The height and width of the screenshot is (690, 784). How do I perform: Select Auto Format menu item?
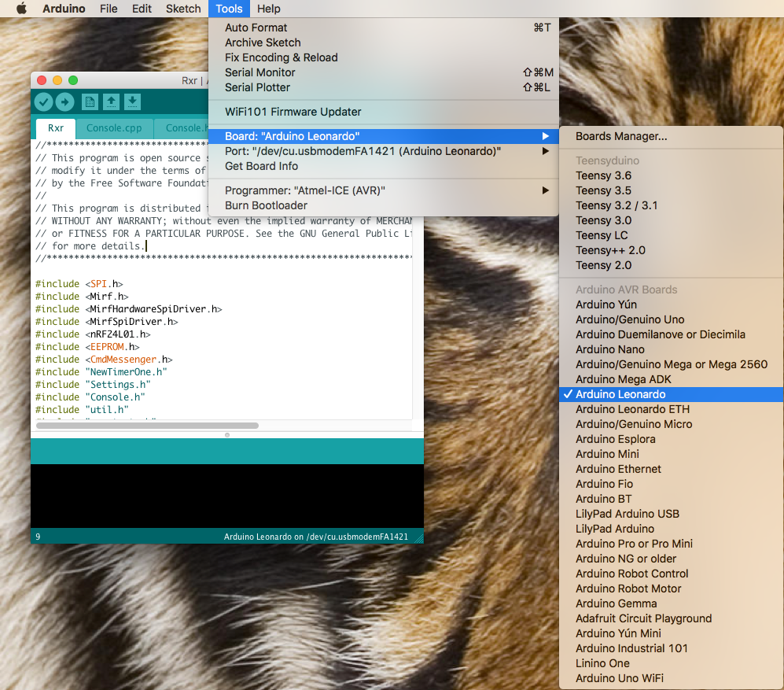click(x=384, y=28)
